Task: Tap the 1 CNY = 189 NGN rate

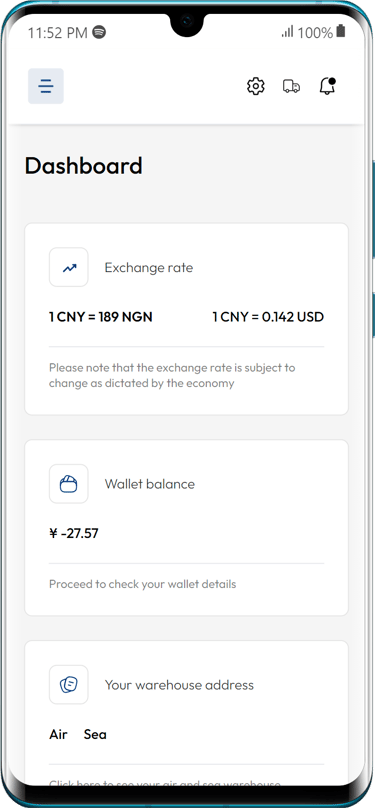Action: [101, 317]
